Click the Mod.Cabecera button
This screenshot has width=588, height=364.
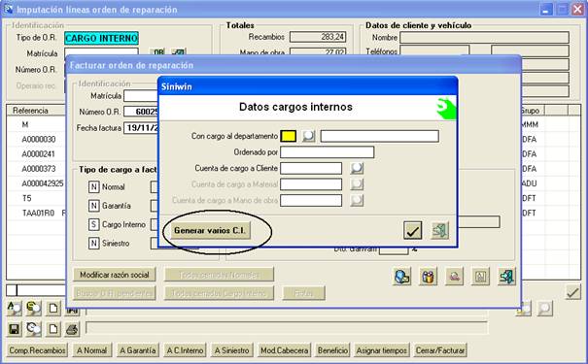(x=284, y=350)
